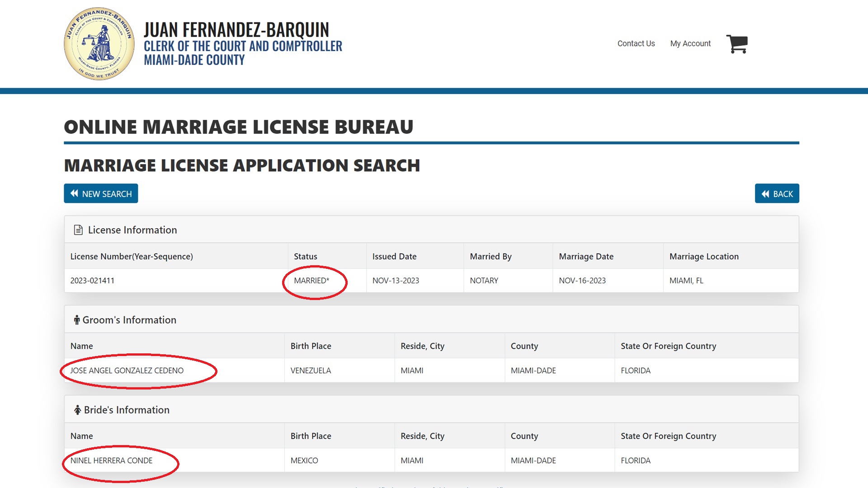Click the Bride's Information section heading

tap(127, 410)
